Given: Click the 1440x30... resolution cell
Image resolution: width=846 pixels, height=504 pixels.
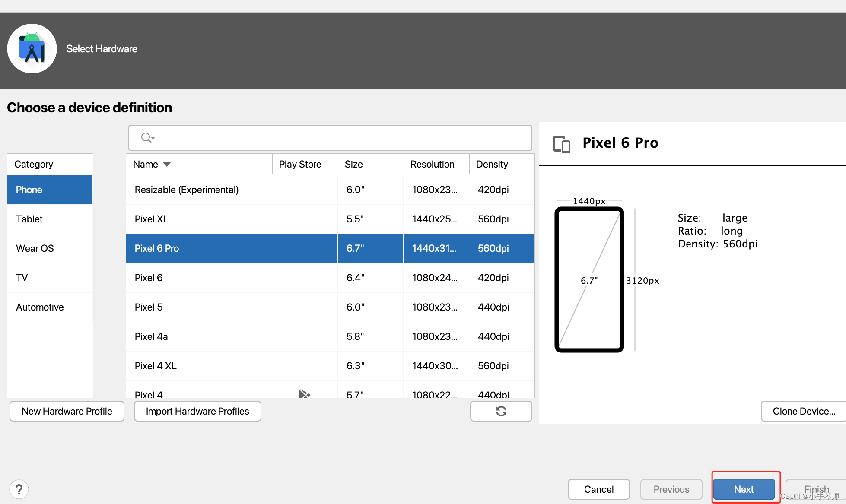Looking at the screenshot, I should coord(436,366).
